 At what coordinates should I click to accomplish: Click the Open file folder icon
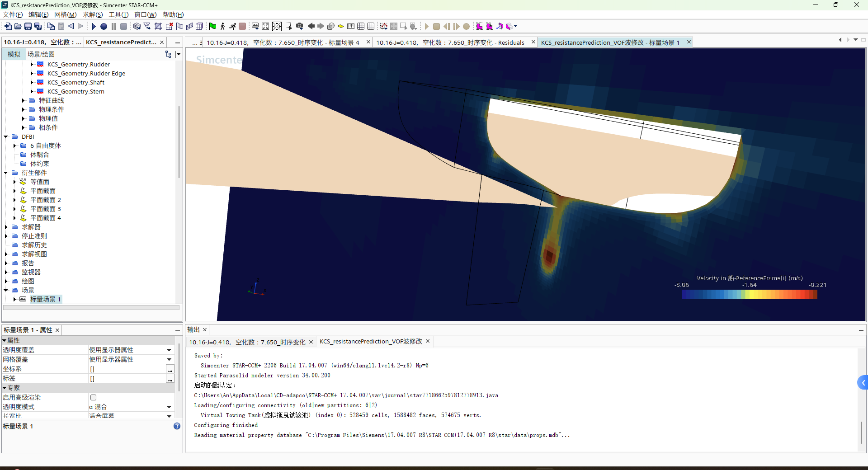18,26
